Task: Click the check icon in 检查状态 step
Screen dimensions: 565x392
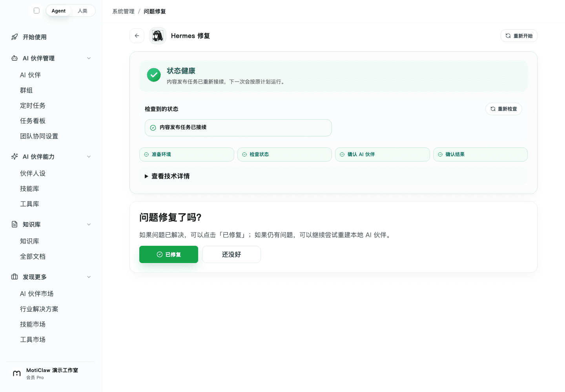Action: point(244,154)
